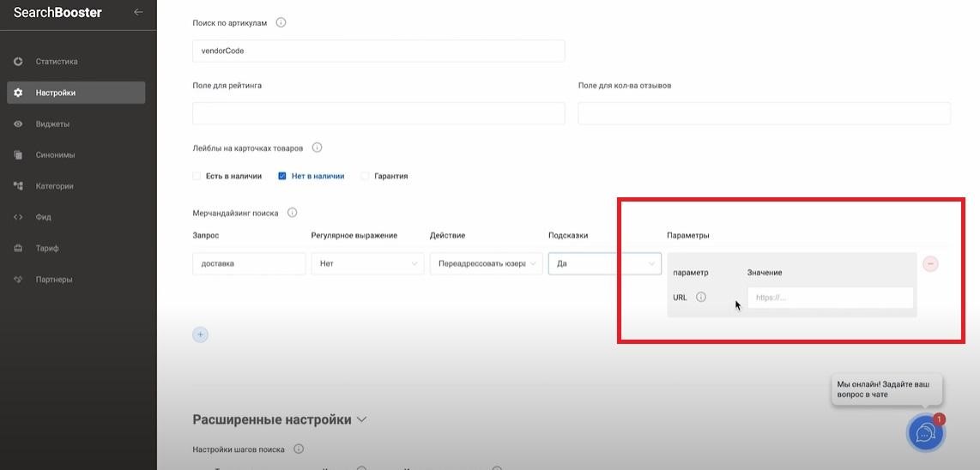Remove merchandising row with red minus icon
The height and width of the screenshot is (470, 980).
[930, 263]
